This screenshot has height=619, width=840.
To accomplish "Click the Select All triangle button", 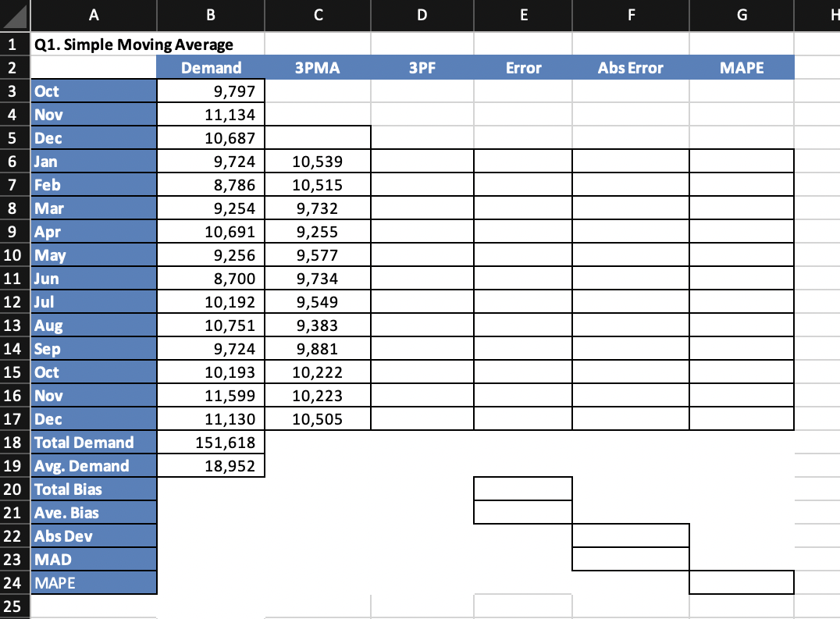I will 14,15.
